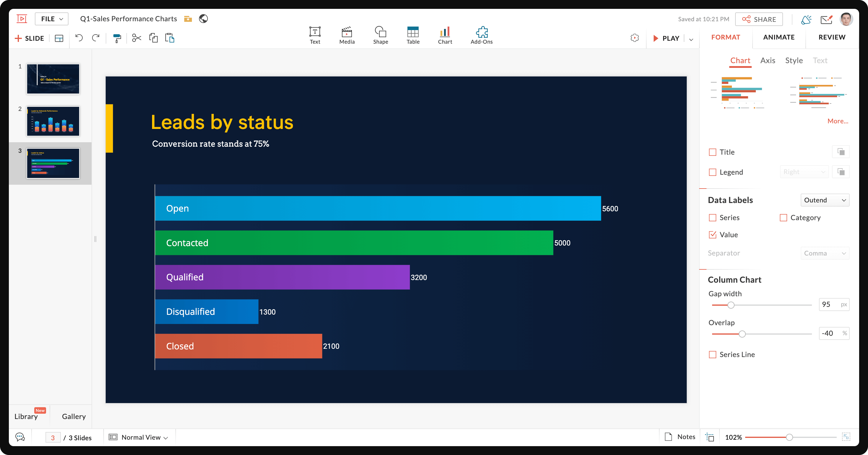Open comments speech bubble icon
Image resolution: width=868 pixels, height=455 pixels.
(x=20, y=437)
